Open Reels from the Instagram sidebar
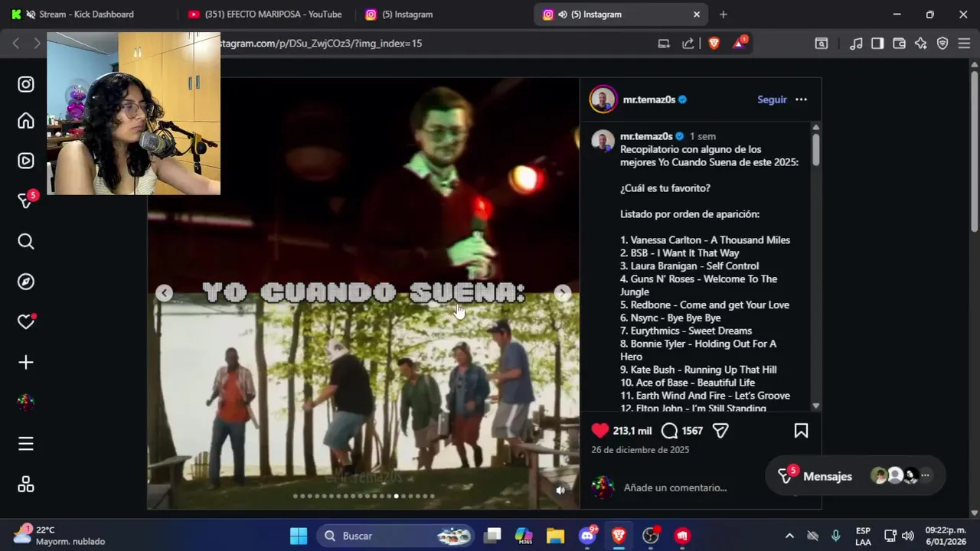This screenshot has height=551, width=980. pyautogui.click(x=26, y=161)
